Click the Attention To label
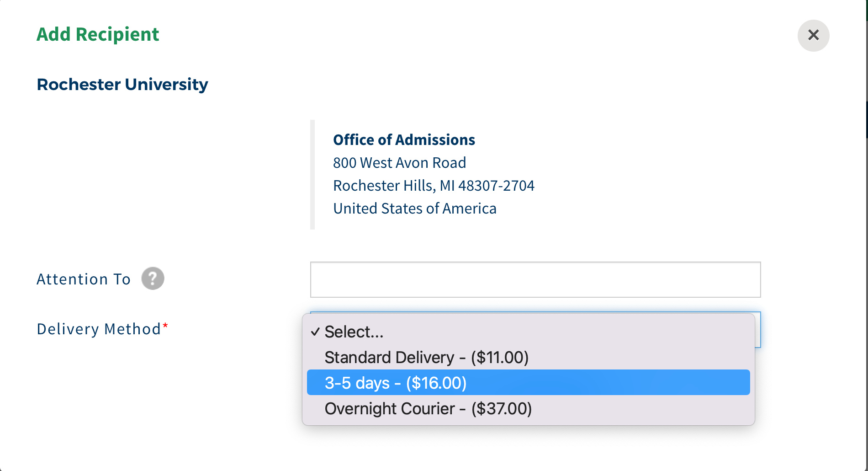 84,279
